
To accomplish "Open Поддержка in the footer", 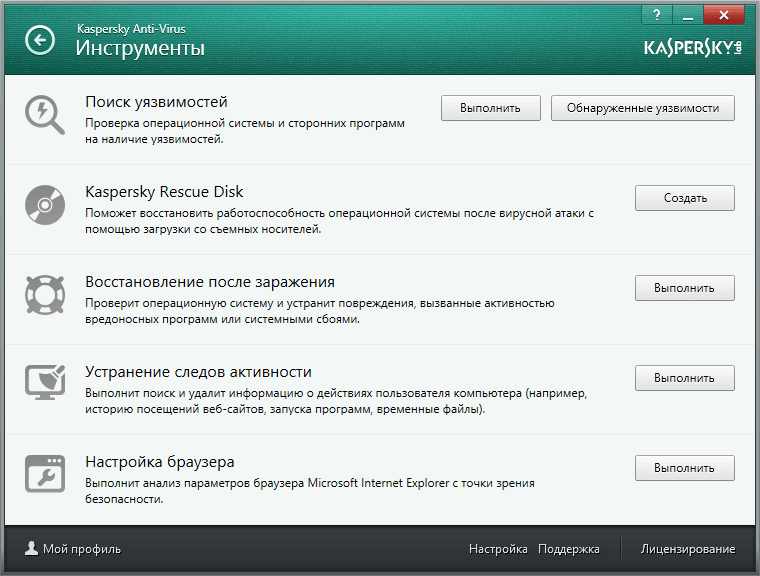I will click(569, 549).
